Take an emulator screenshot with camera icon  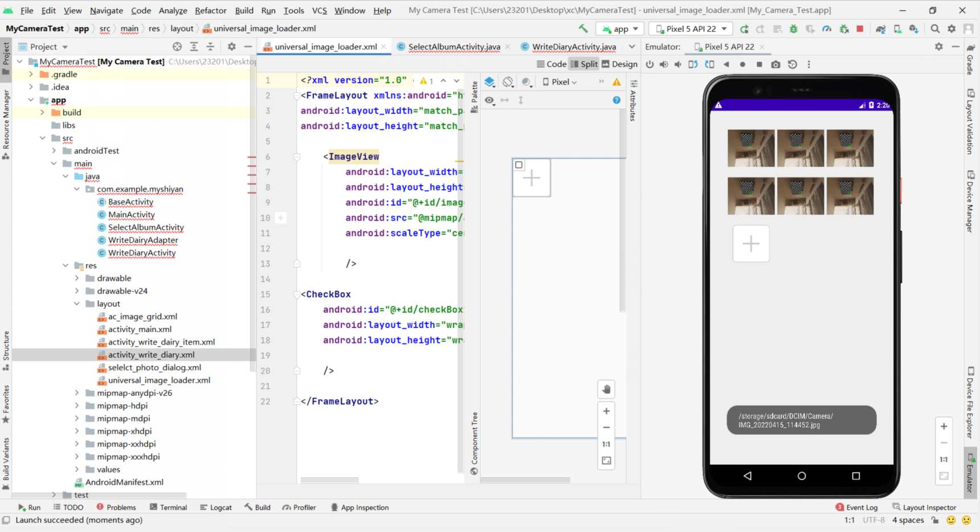[775, 64]
